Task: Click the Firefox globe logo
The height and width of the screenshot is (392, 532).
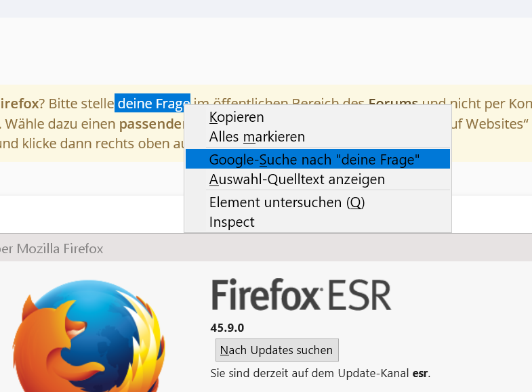Action: [88, 339]
